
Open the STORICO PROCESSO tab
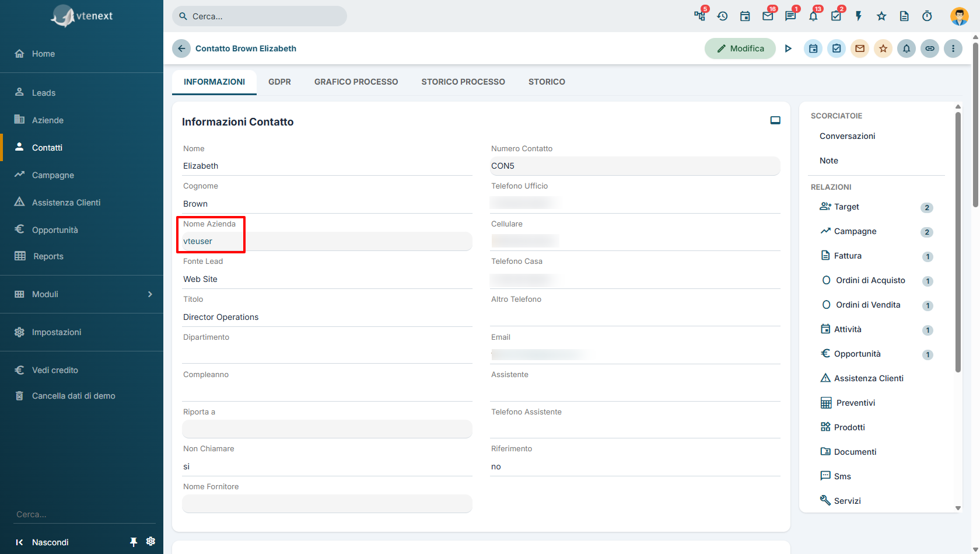[463, 82]
